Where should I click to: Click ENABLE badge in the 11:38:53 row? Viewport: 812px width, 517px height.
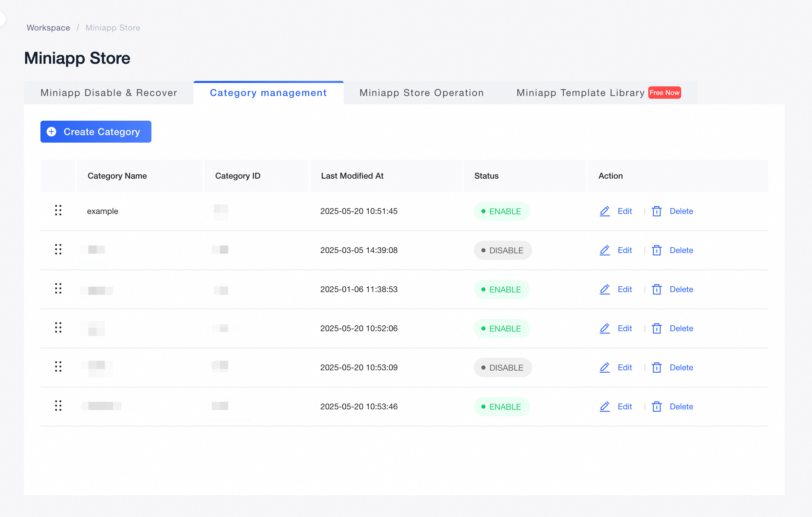click(502, 289)
